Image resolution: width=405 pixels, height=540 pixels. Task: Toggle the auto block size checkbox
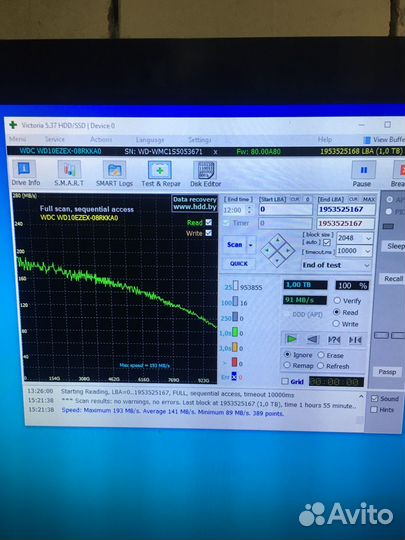327,243
